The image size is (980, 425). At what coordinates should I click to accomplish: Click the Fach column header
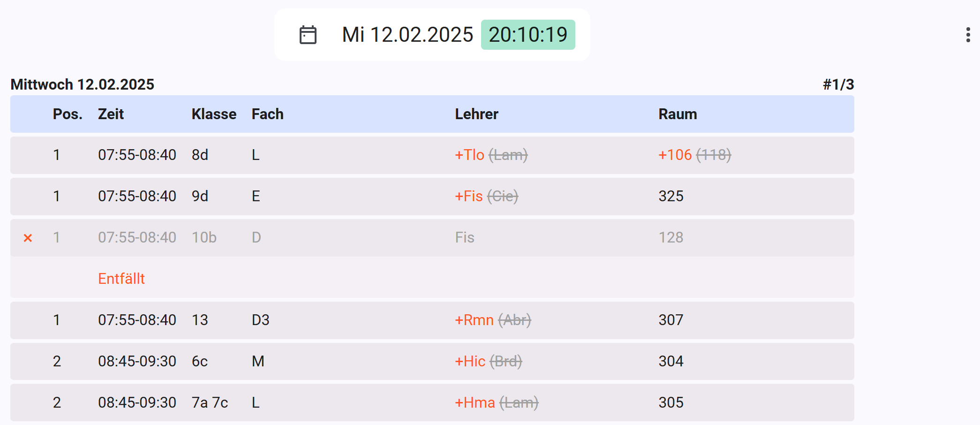pyautogui.click(x=267, y=114)
